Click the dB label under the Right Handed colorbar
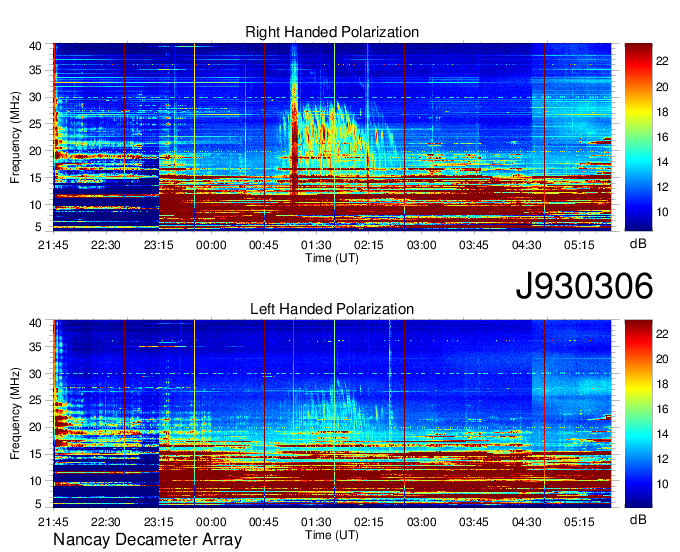 tap(638, 244)
